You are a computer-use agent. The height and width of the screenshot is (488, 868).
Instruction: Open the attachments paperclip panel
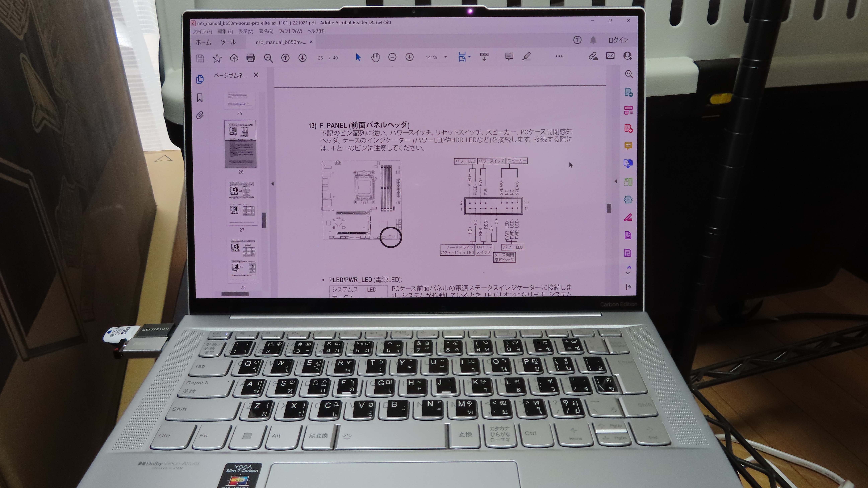[x=200, y=116]
